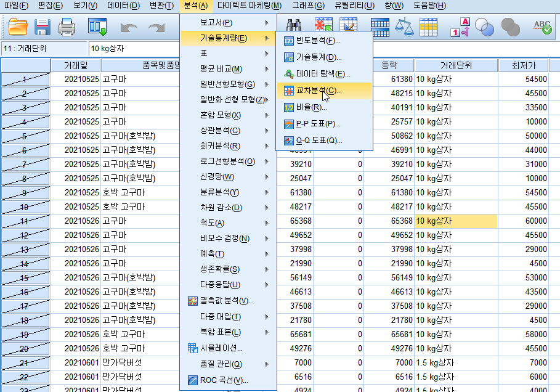Click the 최저가 column header

pos(524,65)
